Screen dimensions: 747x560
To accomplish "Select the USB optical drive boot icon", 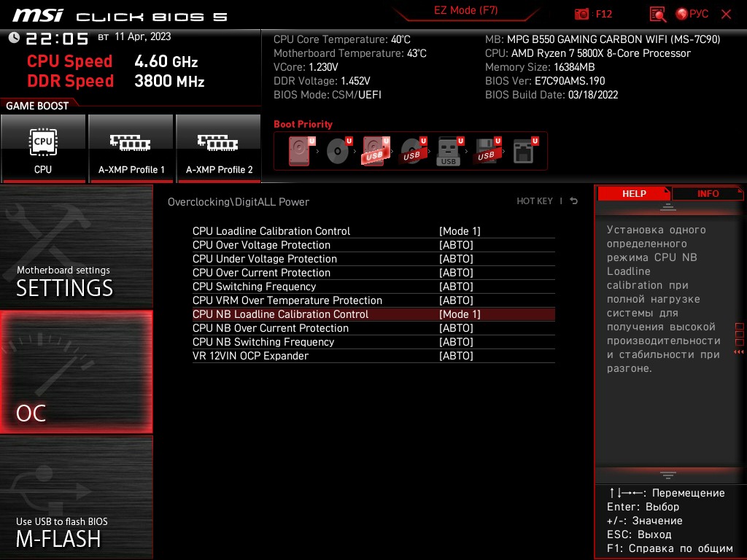I will [x=414, y=151].
